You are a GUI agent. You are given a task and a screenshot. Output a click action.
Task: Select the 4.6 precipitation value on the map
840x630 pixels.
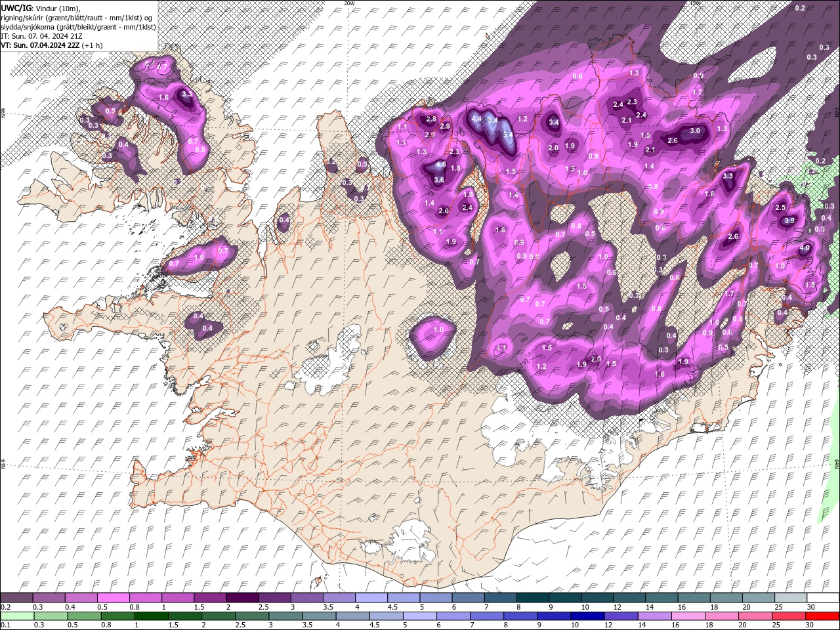(x=441, y=165)
